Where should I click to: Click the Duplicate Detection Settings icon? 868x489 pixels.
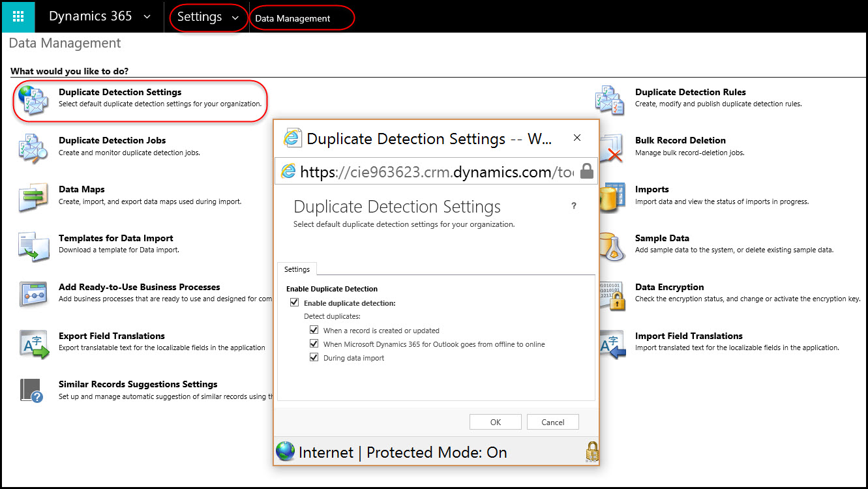click(x=33, y=100)
